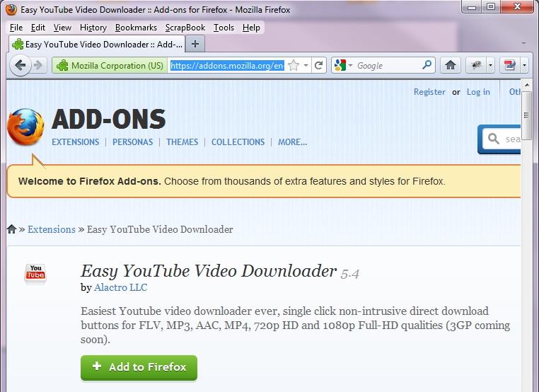Maximize the Firefox window
539x392 pixels.
click(x=491, y=6)
